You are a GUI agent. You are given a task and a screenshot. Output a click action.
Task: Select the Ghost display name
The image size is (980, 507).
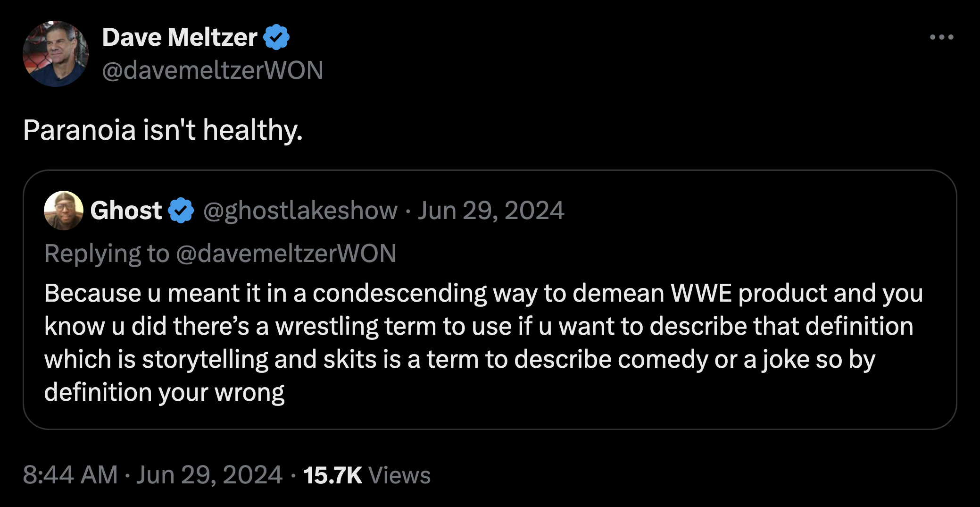(x=126, y=211)
